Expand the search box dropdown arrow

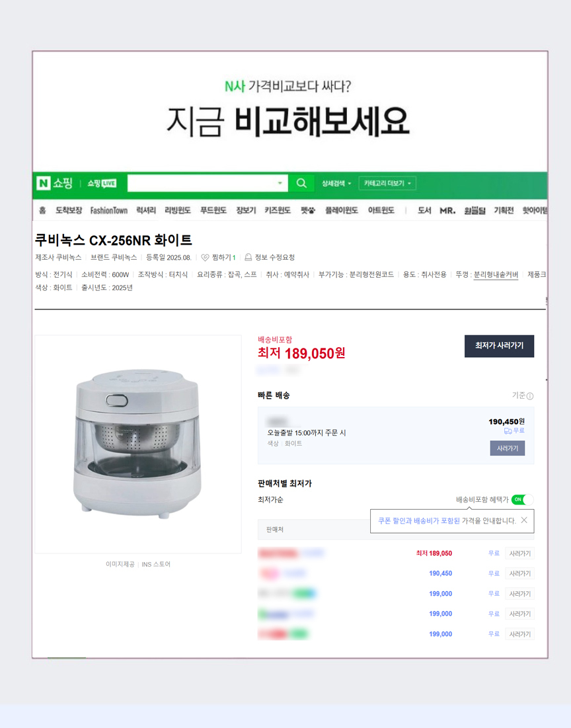point(280,183)
